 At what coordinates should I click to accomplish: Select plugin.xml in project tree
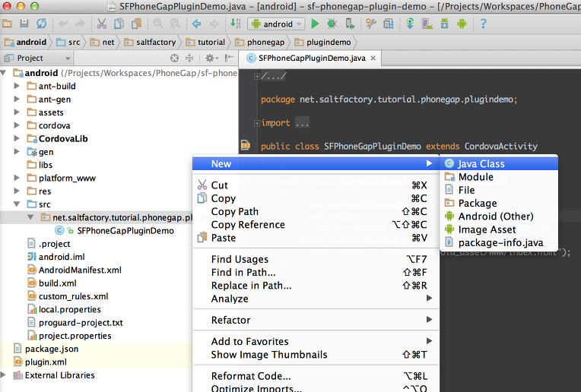click(40, 362)
